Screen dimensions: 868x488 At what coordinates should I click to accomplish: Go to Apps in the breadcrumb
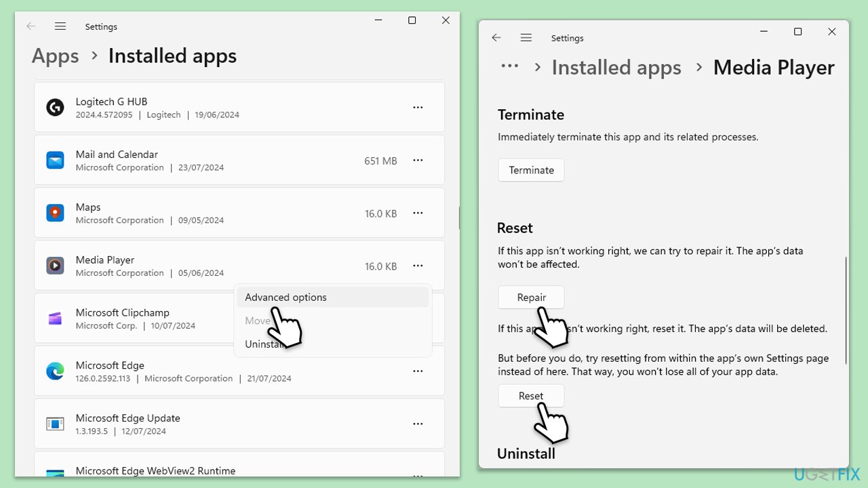tap(56, 56)
